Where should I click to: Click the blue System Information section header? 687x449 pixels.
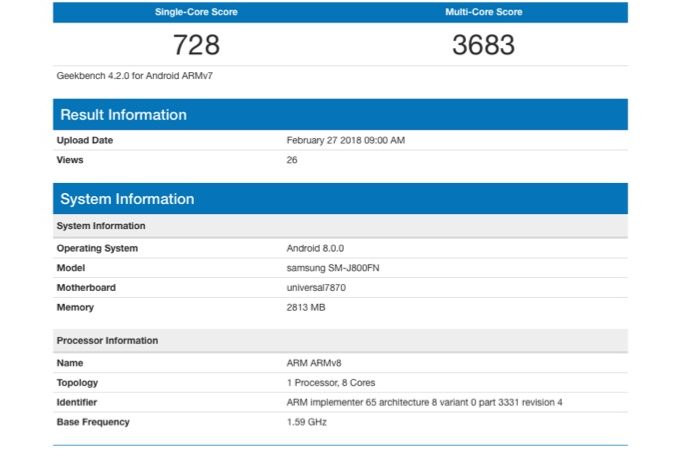coord(340,198)
